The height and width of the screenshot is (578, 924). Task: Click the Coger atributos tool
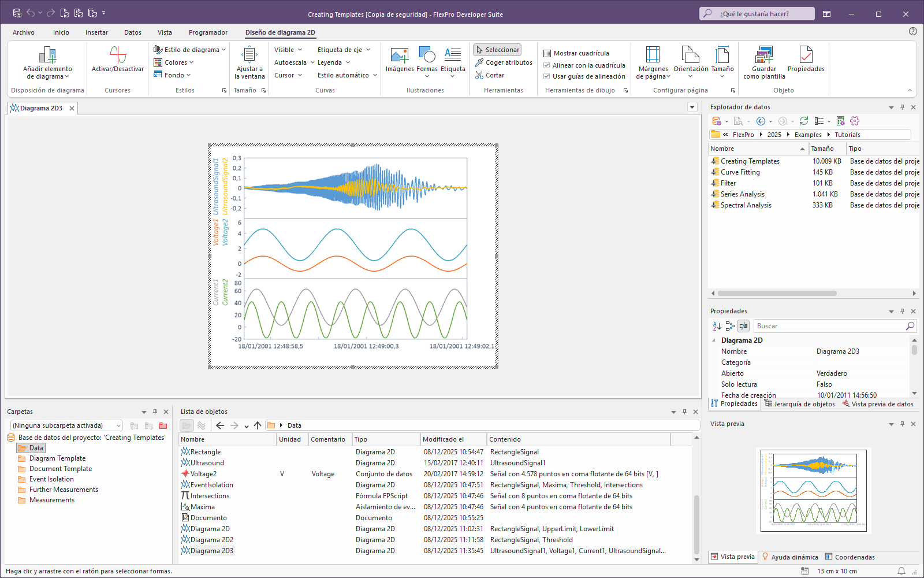click(x=503, y=62)
